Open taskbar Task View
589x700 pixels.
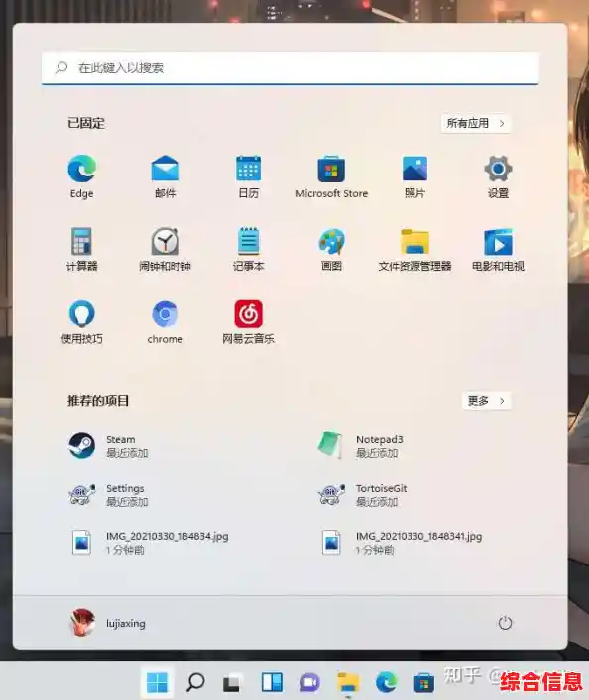[232, 682]
